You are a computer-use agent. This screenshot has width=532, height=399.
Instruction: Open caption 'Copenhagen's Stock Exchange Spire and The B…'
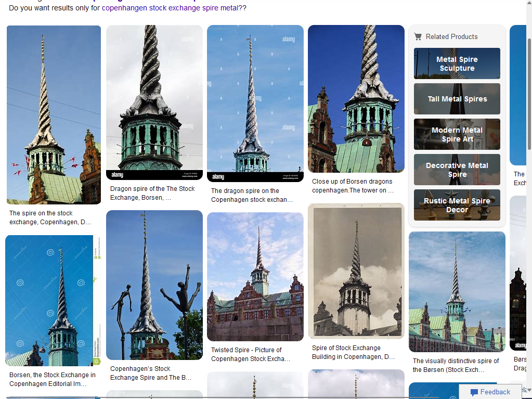[x=151, y=373]
